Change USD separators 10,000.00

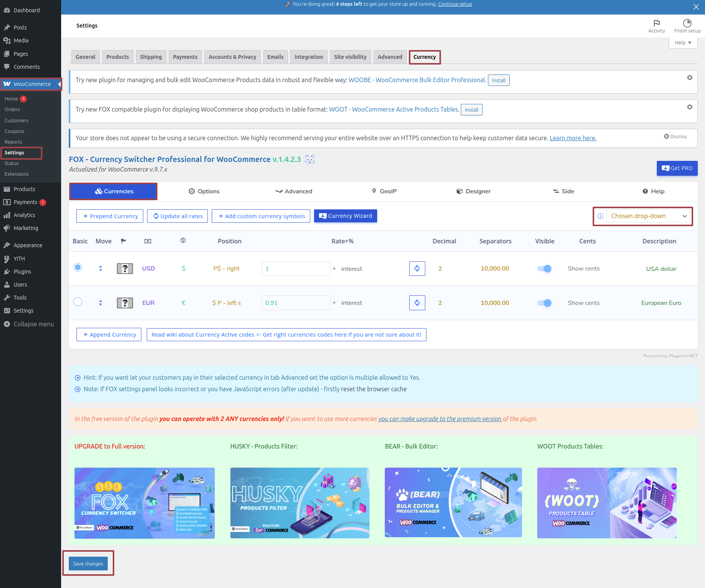point(495,269)
